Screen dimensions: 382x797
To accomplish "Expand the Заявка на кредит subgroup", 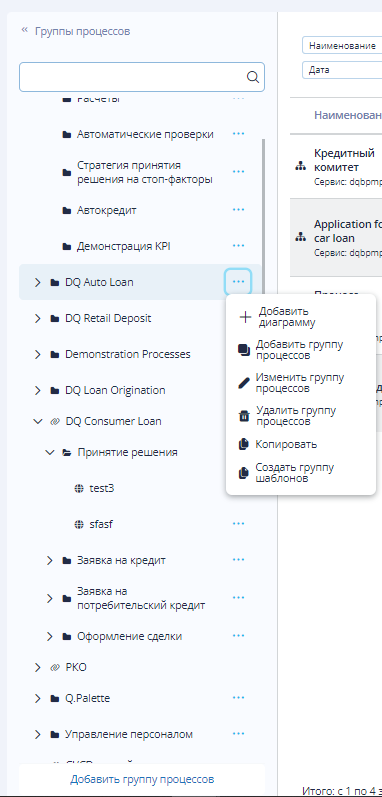I will [49, 560].
